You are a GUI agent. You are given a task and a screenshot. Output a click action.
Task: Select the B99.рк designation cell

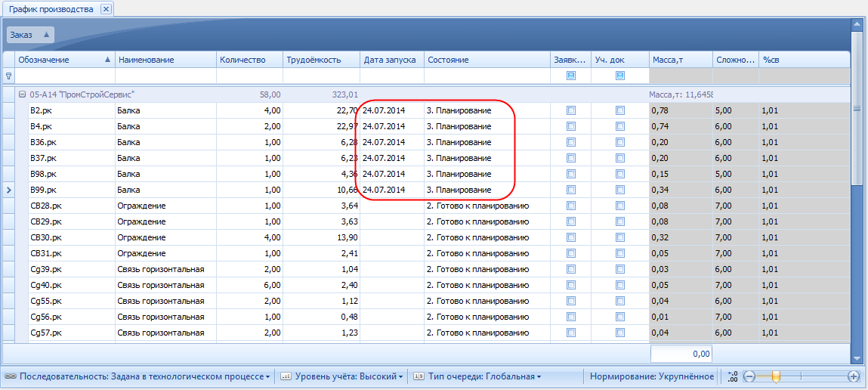pos(72,190)
